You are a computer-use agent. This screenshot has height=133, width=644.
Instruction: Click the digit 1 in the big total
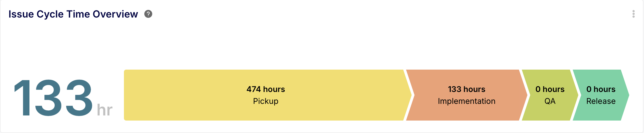coord(23,98)
